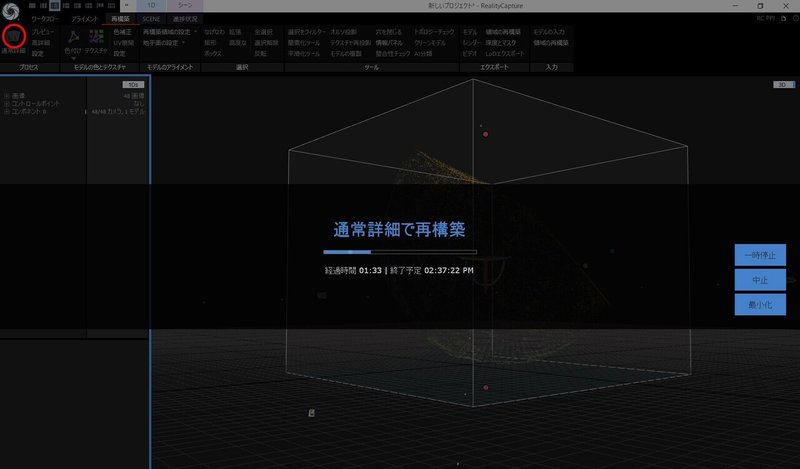Screen dimensions: 800x469
Task: Expand the コントロールポイント tree node
Action: click(7, 104)
